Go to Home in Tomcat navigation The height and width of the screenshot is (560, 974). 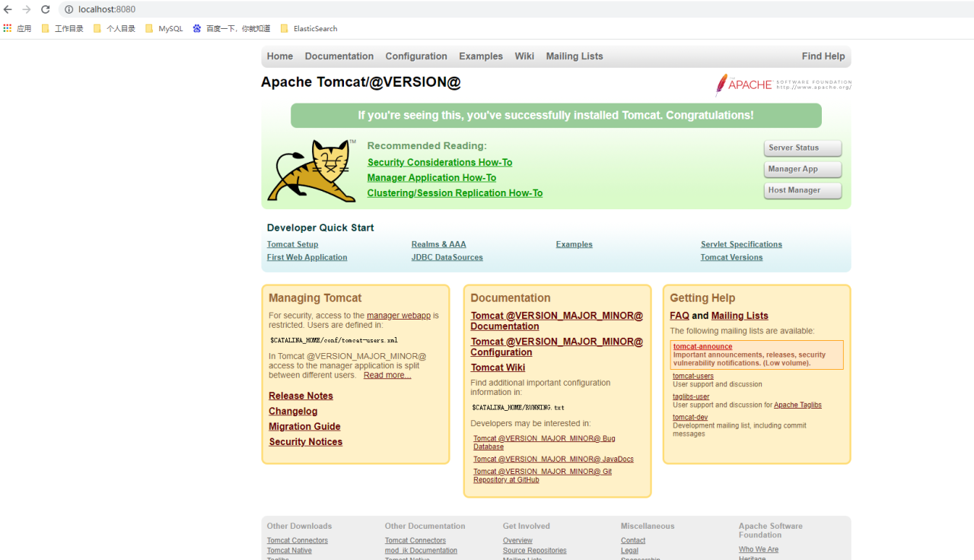(280, 56)
